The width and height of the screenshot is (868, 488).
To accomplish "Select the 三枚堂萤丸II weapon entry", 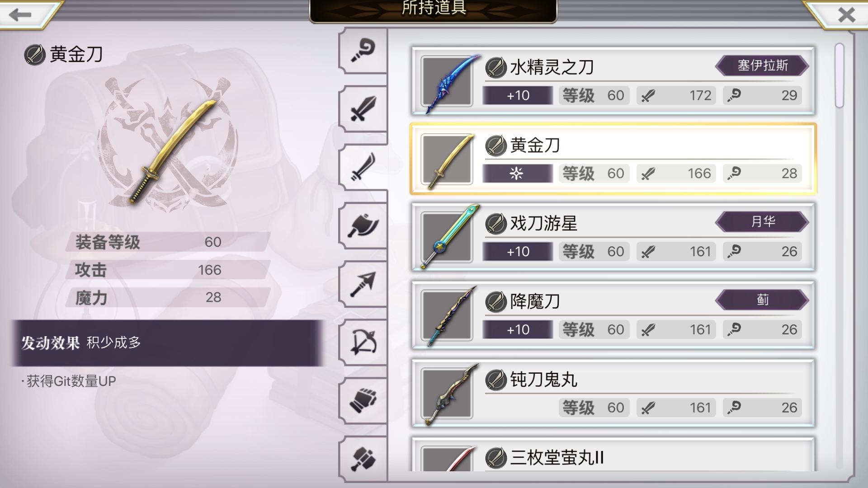I will (x=613, y=454).
